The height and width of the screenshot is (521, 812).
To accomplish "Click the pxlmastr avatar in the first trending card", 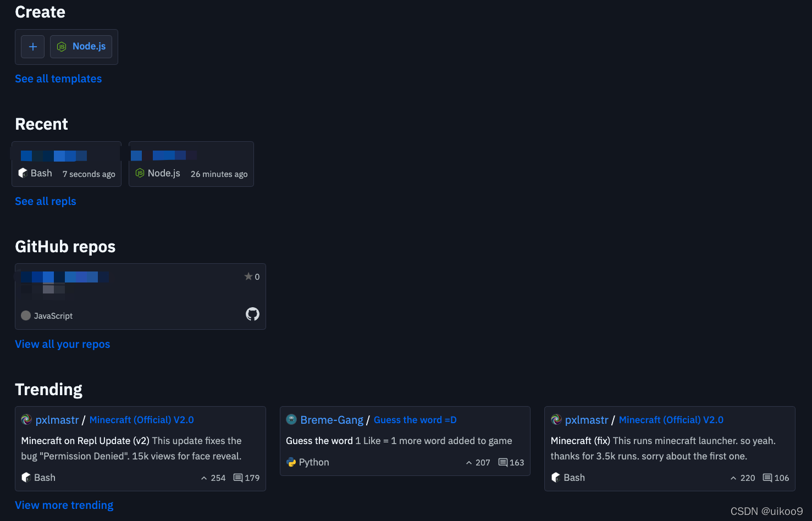I will click(x=26, y=419).
